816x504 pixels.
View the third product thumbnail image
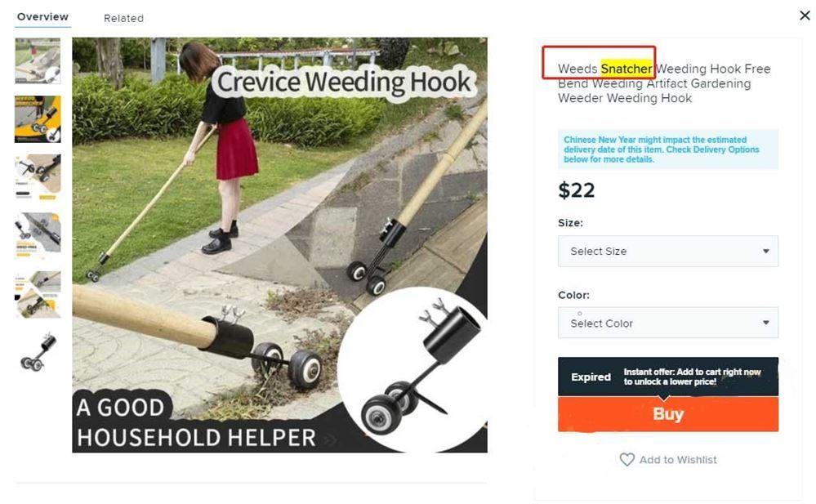pyautogui.click(x=38, y=177)
